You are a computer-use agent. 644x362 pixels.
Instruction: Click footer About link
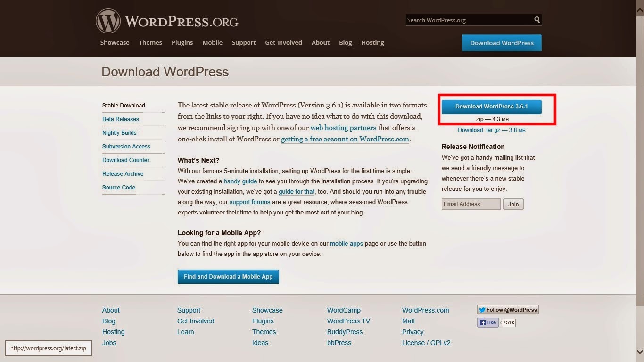[x=111, y=310]
